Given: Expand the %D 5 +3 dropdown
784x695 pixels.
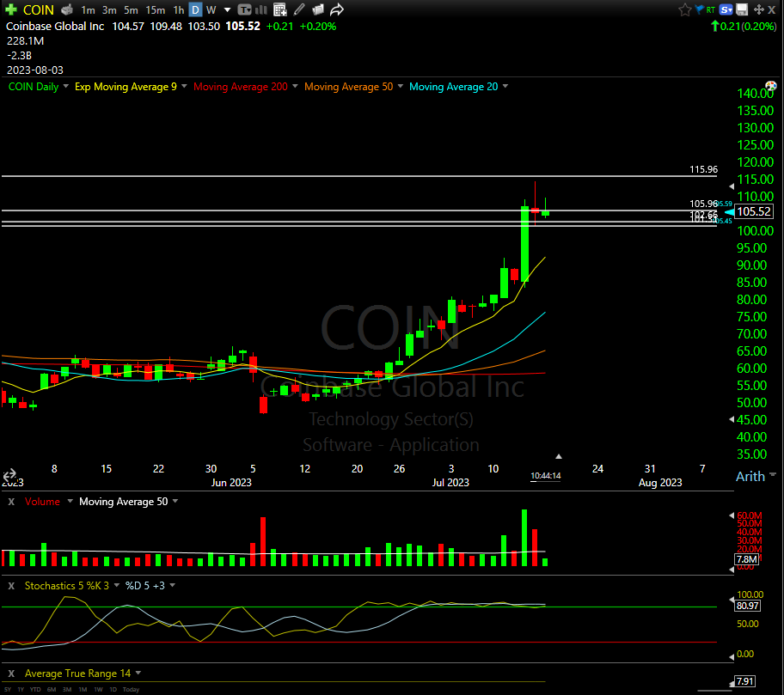Looking at the screenshot, I should coord(173,585).
